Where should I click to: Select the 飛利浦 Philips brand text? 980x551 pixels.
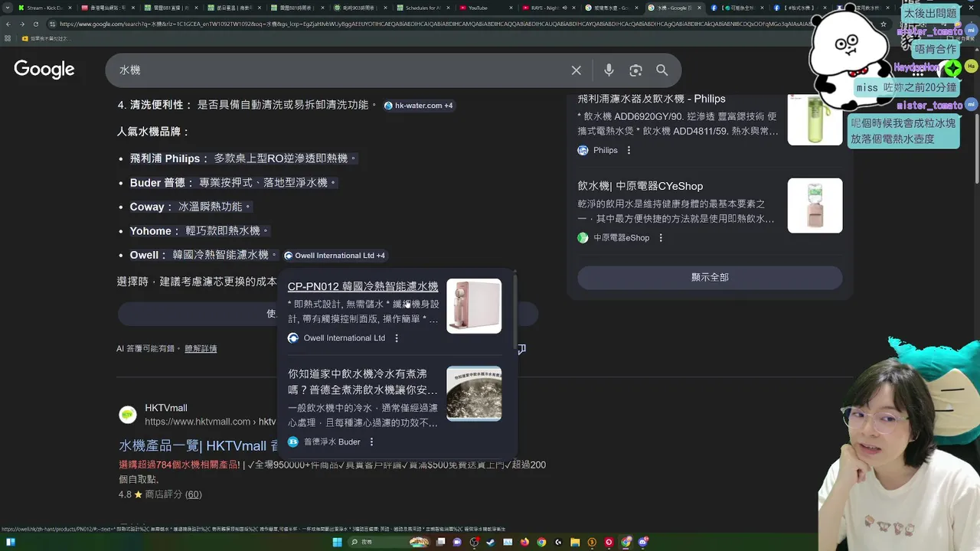(165, 158)
